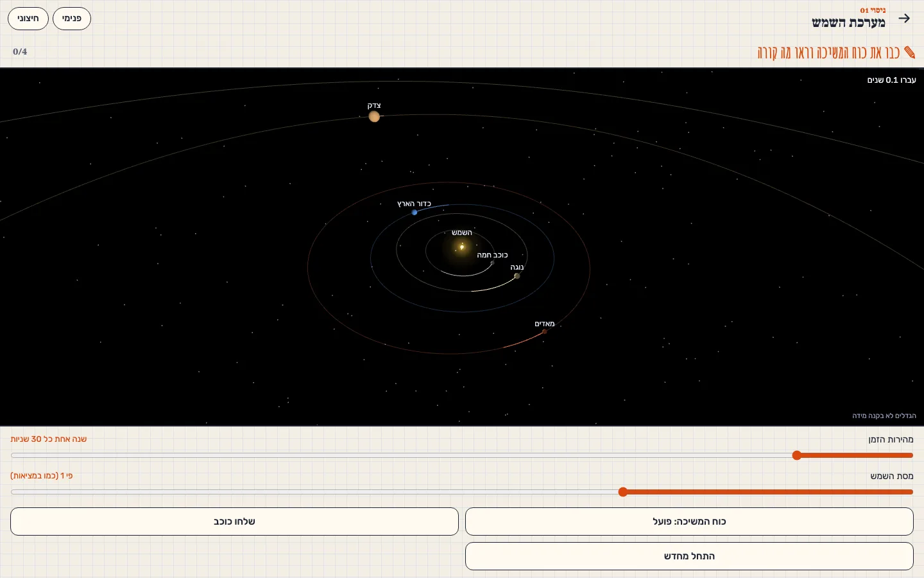Image resolution: width=924 pixels, height=578 pixels.
Task: Switch to the חיצוני outer view
Action: 28,19
